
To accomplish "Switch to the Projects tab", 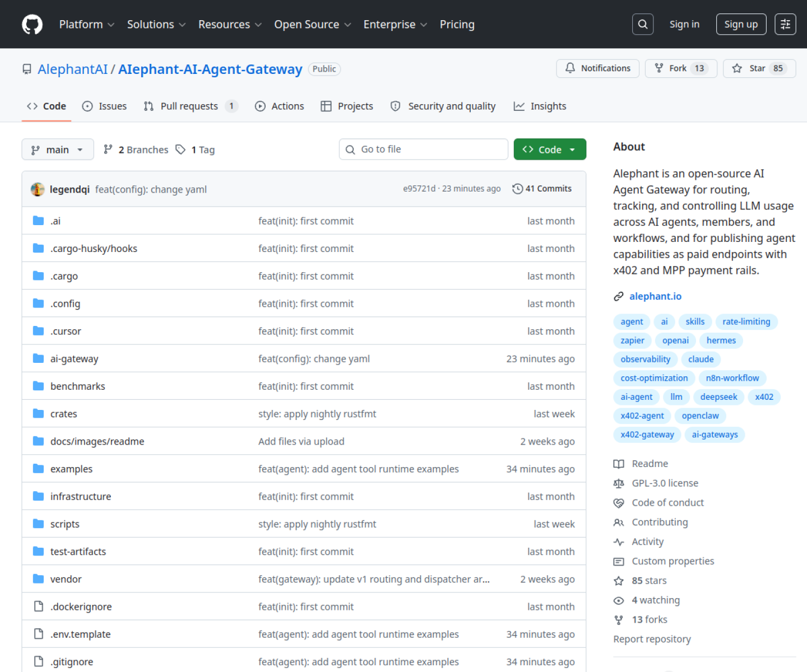I will click(x=347, y=106).
